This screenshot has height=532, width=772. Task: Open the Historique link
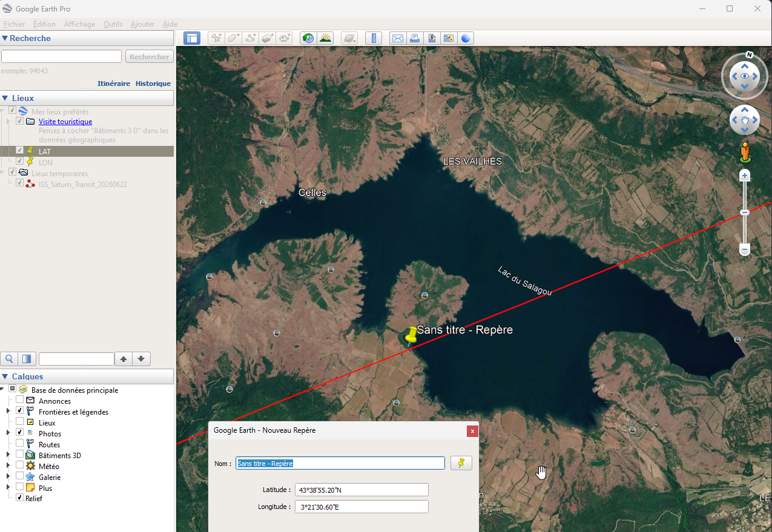coord(153,84)
